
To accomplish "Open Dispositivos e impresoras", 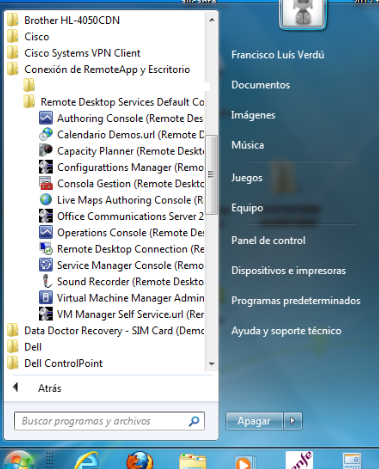I will (x=289, y=270).
